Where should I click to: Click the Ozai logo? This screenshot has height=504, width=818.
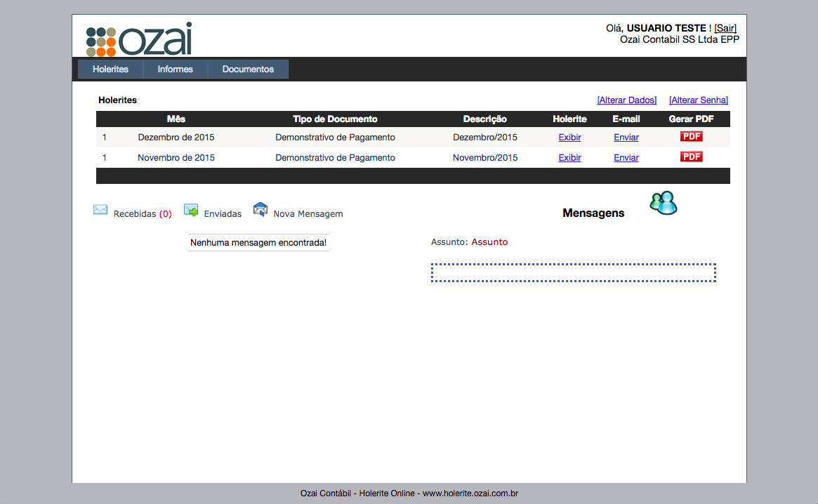pos(139,40)
